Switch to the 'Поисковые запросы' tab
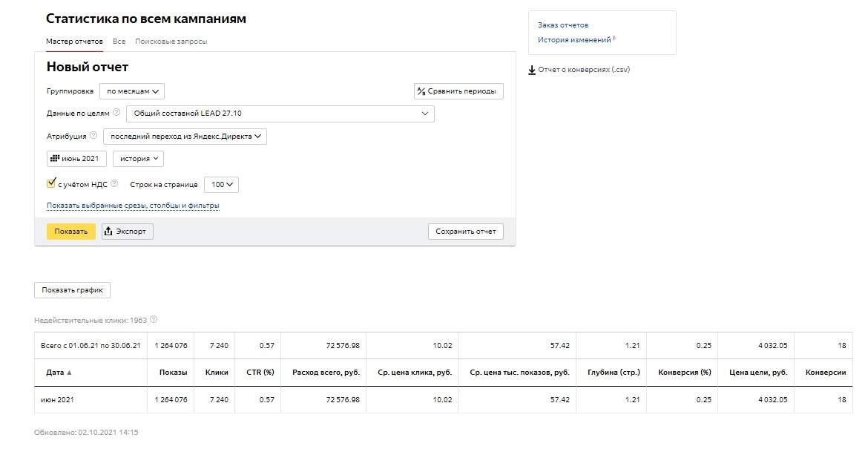The height and width of the screenshot is (449, 868). (x=171, y=42)
